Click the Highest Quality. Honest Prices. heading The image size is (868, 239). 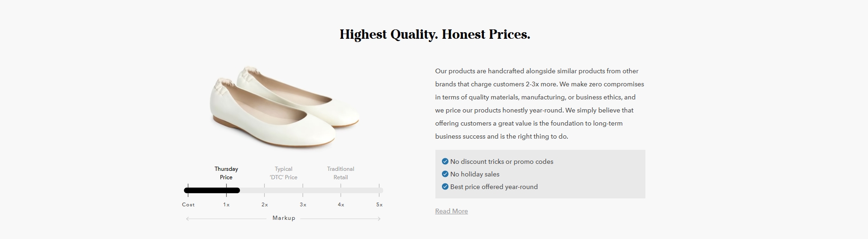click(435, 35)
